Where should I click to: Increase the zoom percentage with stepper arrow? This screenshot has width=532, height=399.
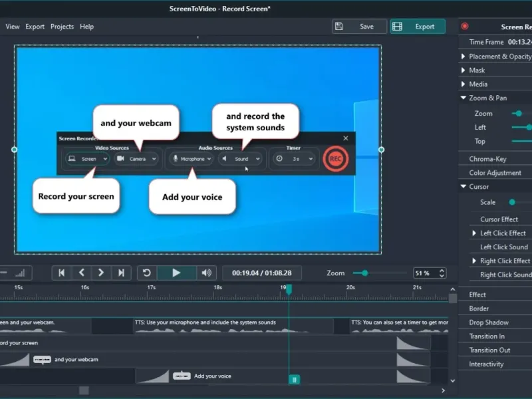coord(442,271)
